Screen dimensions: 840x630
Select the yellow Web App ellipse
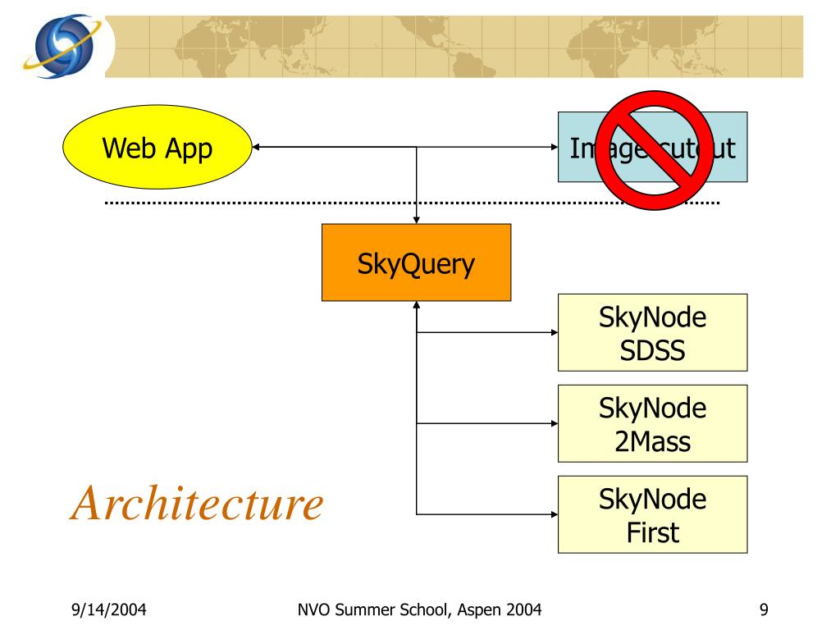tap(157, 147)
